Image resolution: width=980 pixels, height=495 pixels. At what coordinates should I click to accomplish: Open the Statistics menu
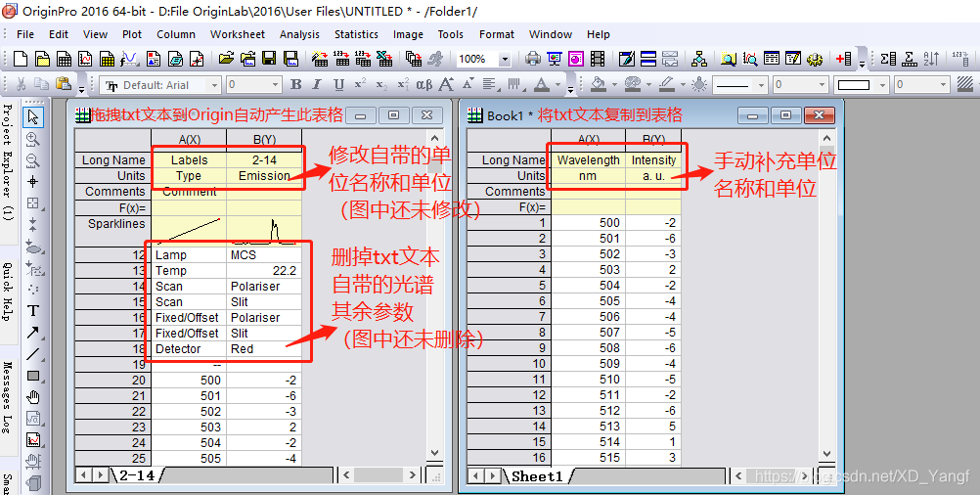pyautogui.click(x=356, y=34)
